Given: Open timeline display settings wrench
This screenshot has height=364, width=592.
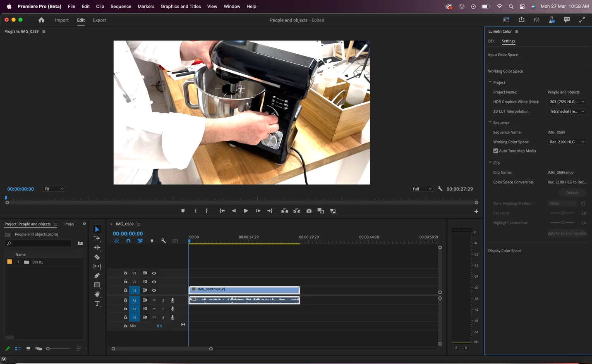Looking at the screenshot, I should [163, 241].
